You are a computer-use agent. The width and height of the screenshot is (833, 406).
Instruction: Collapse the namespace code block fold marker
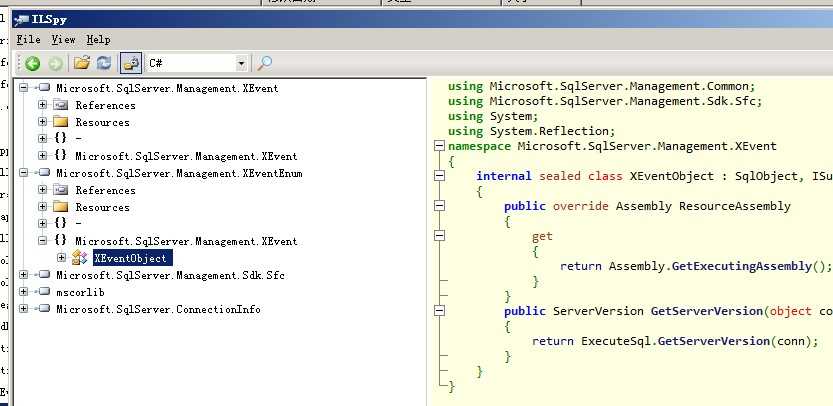point(439,146)
